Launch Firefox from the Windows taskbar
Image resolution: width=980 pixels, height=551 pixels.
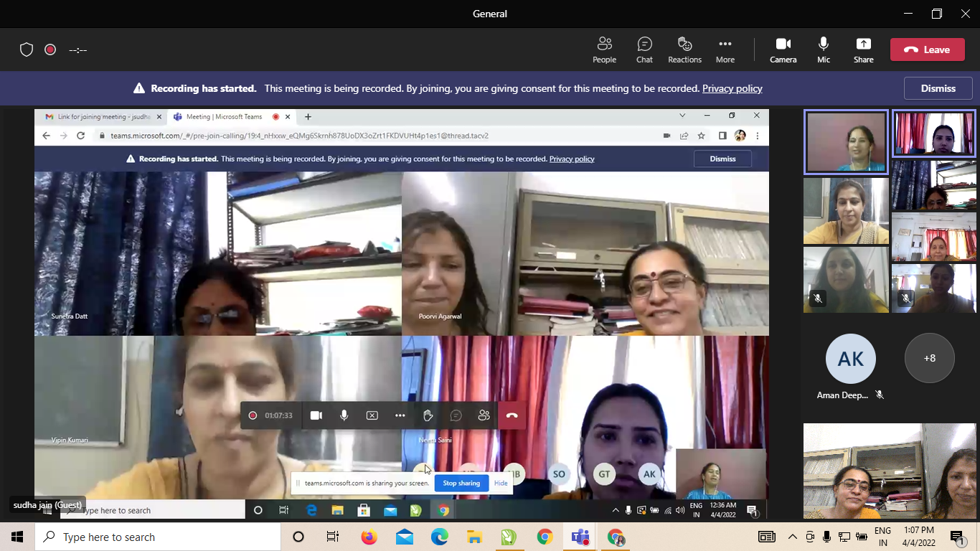point(369,537)
